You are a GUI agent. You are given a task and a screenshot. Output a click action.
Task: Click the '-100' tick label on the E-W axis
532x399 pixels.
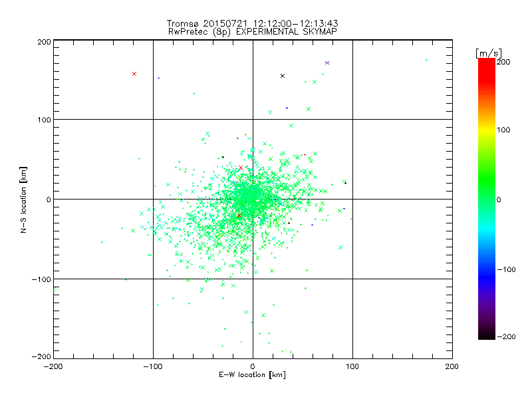[x=153, y=366]
